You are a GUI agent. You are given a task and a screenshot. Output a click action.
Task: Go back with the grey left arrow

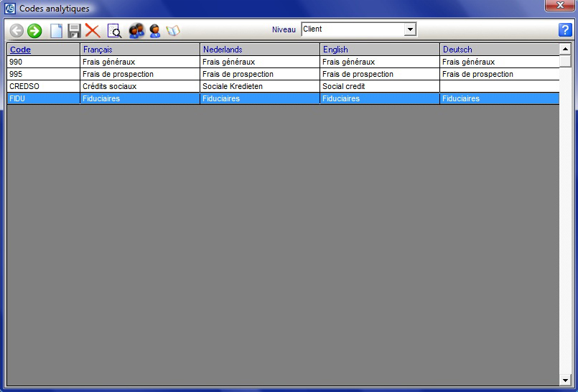pyautogui.click(x=17, y=31)
